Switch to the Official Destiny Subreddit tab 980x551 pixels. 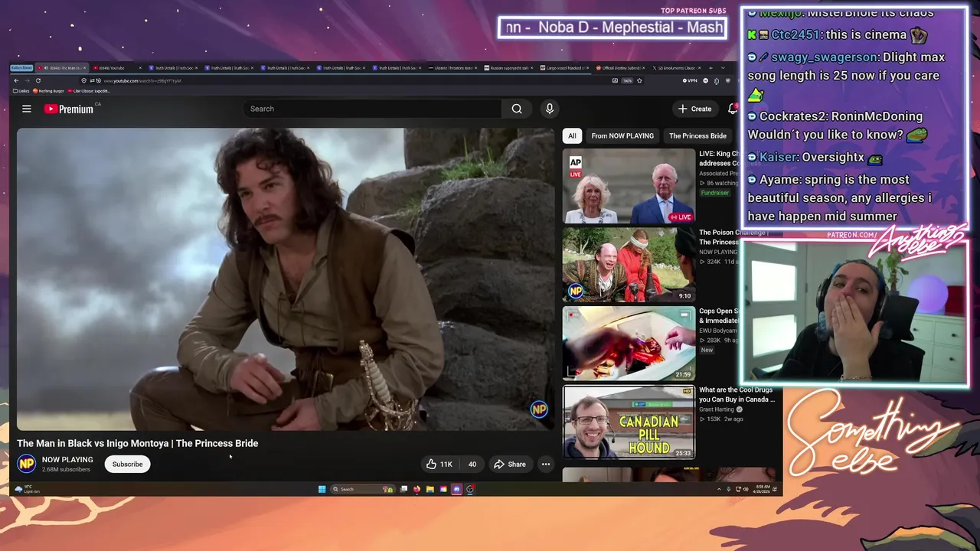click(621, 68)
